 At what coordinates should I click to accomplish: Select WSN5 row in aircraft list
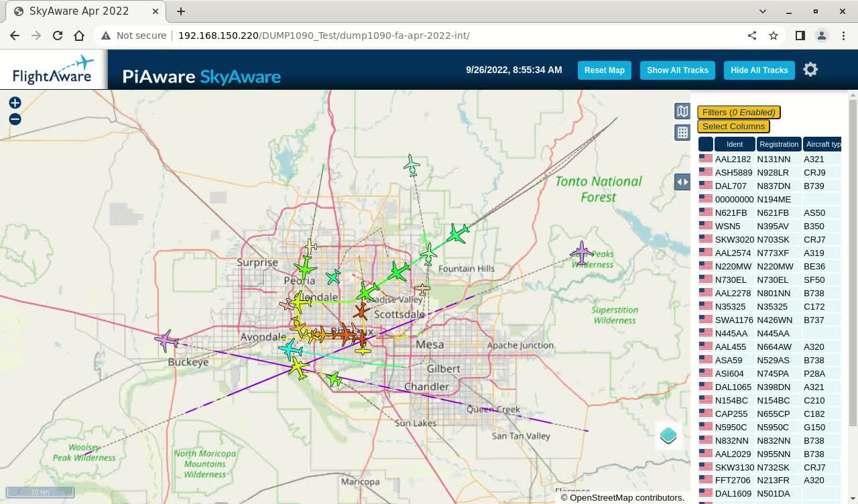[x=770, y=226]
